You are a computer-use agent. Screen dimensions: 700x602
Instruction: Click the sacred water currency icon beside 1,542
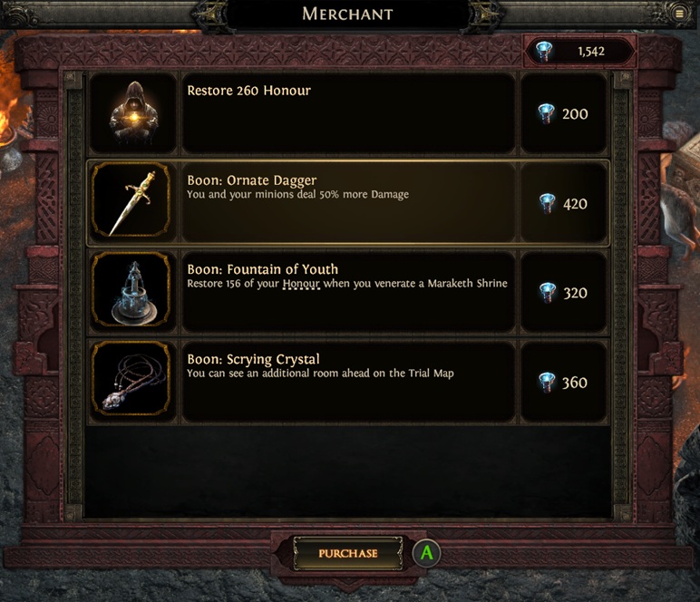pyautogui.click(x=544, y=51)
